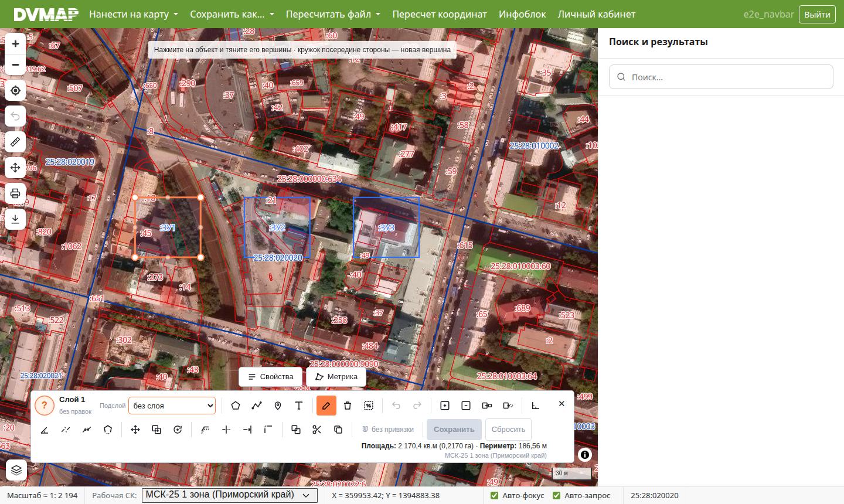
Task: Select the polyline drawing tool
Action: [257, 406]
